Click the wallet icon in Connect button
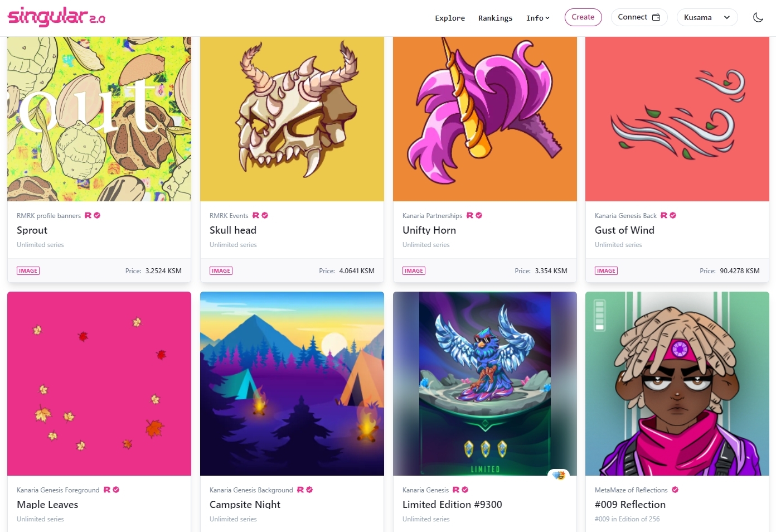 (x=656, y=17)
